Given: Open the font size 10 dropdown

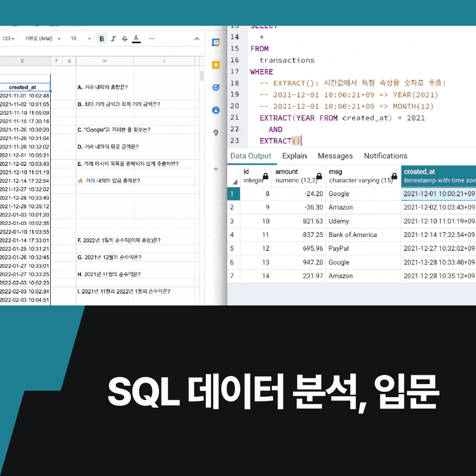Looking at the screenshot, I should point(81,38).
